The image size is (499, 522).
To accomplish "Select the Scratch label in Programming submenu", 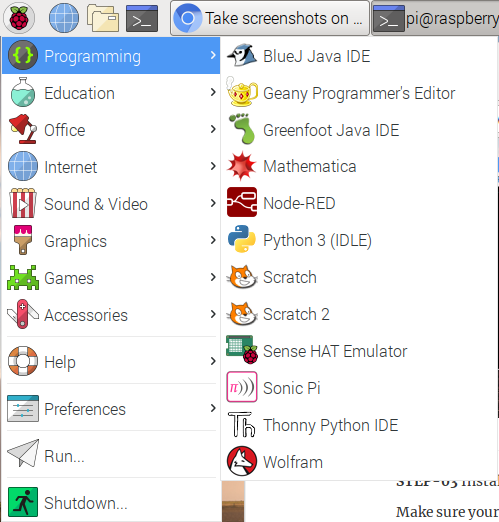I will (290, 277).
